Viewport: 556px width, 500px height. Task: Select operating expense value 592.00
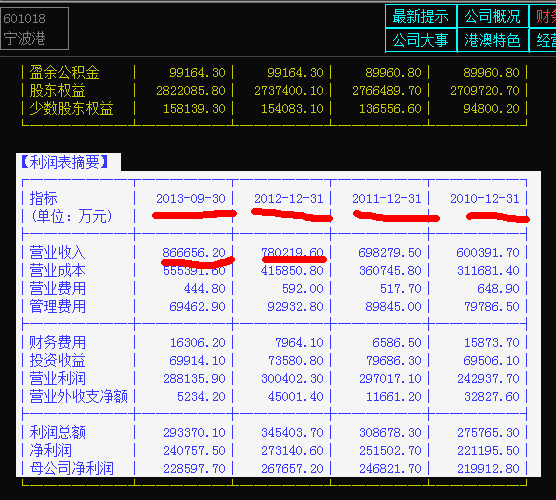coord(303,289)
